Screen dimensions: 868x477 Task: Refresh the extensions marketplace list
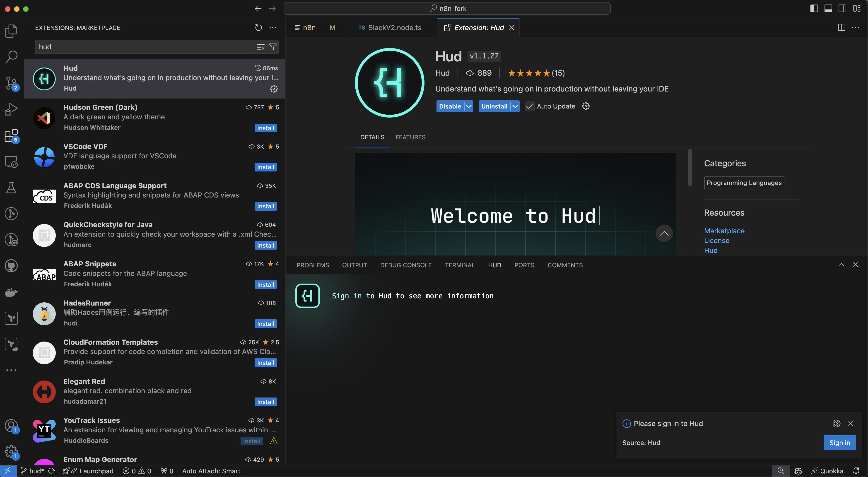(258, 28)
